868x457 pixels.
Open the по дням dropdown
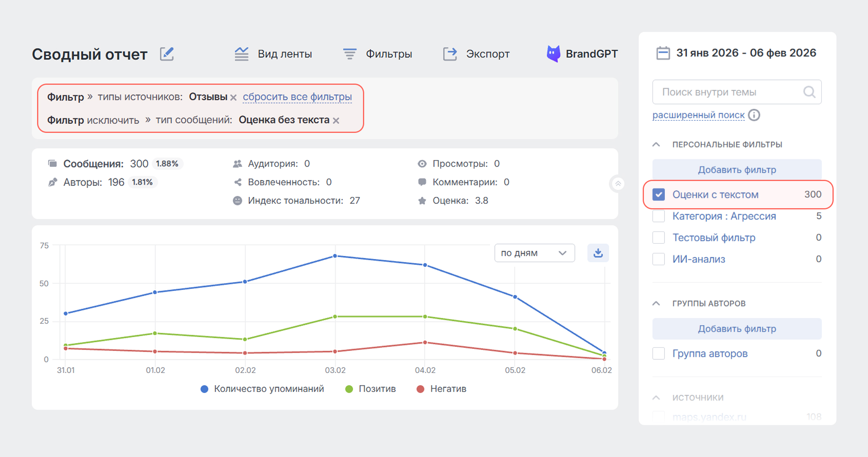pyautogui.click(x=534, y=253)
